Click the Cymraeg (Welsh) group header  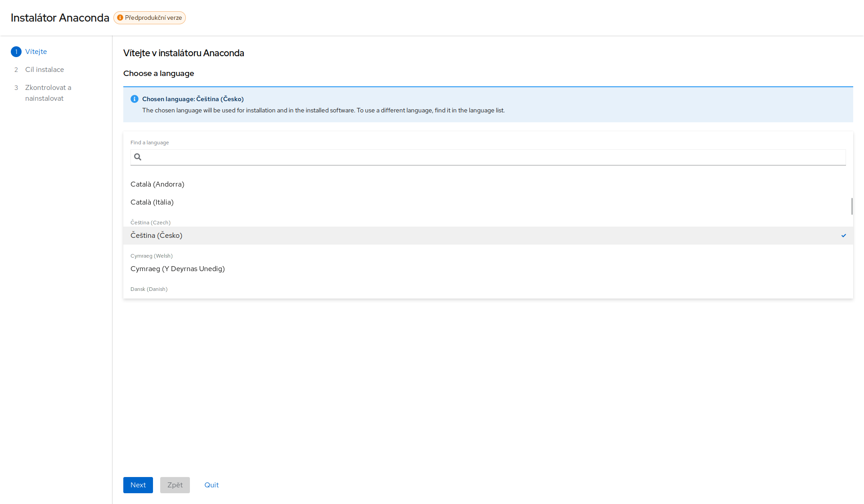pos(151,256)
